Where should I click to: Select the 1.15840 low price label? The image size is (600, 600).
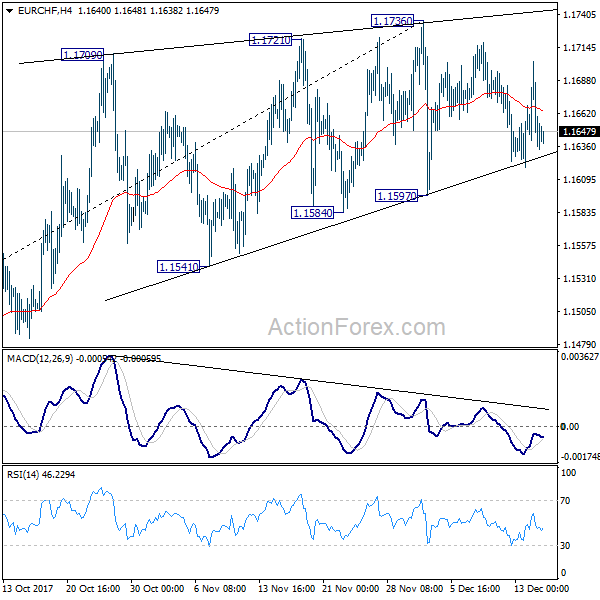[312, 212]
